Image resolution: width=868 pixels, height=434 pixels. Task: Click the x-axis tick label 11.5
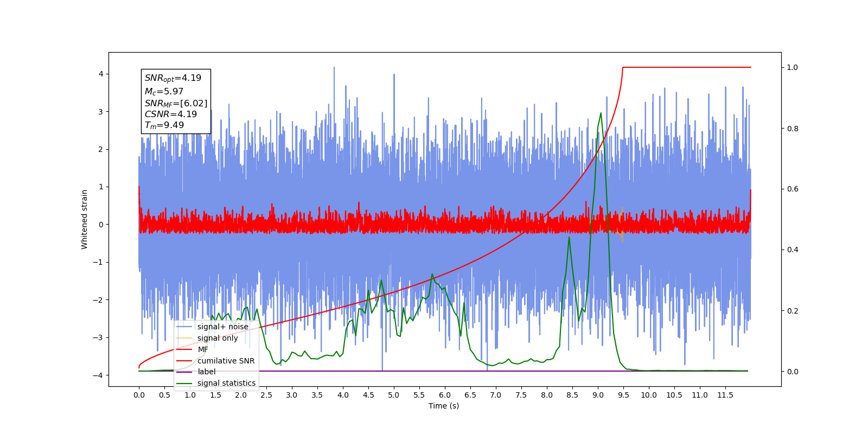pyautogui.click(x=725, y=395)
